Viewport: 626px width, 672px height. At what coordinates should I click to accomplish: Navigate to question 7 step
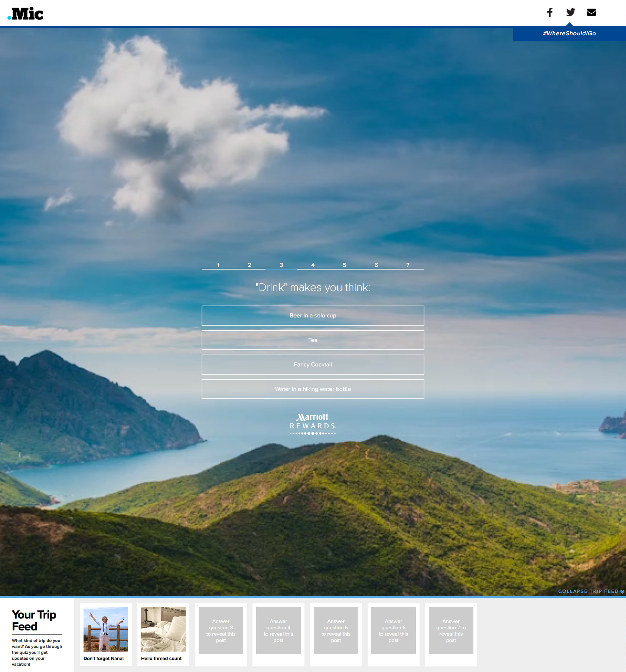pos(408,265)
